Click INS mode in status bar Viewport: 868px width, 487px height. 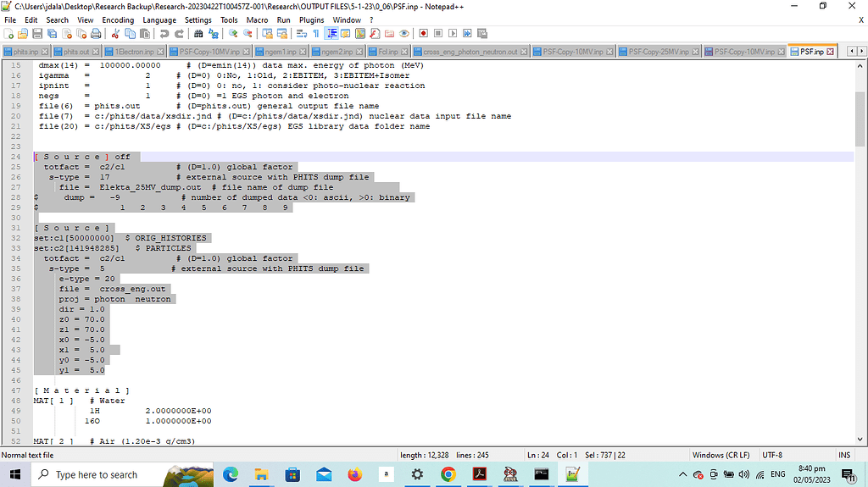point(844,455)
